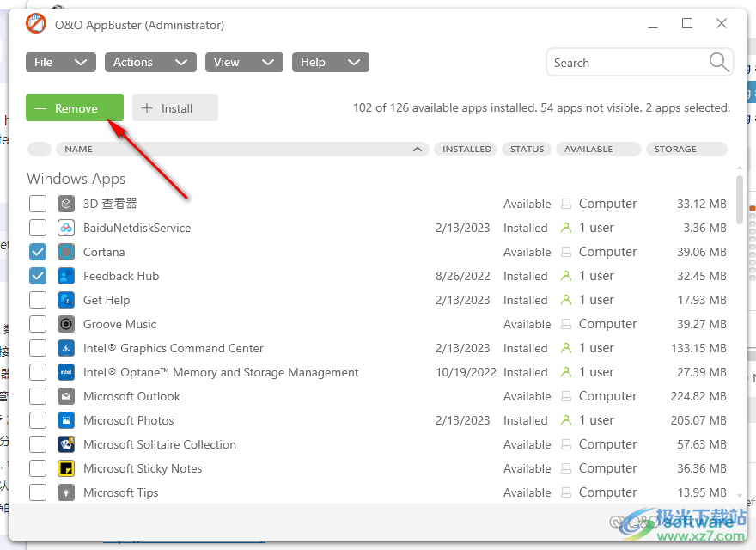Click the computer icon in 3D 查看器 row

(566, 204)
